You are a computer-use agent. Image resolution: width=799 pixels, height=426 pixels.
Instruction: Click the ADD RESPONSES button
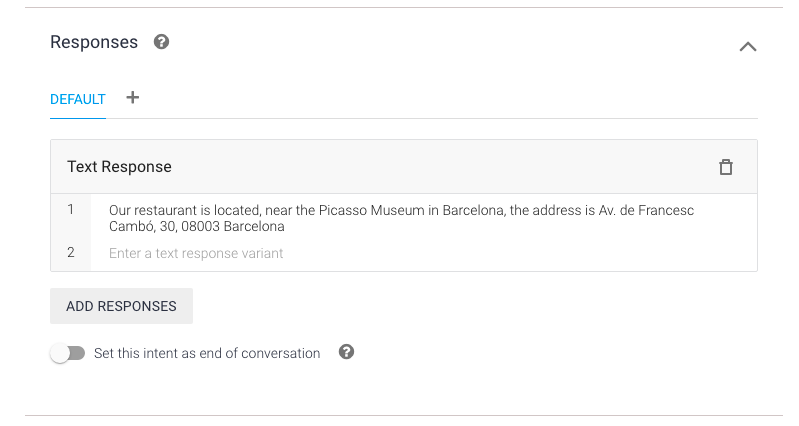coord(121,306)
